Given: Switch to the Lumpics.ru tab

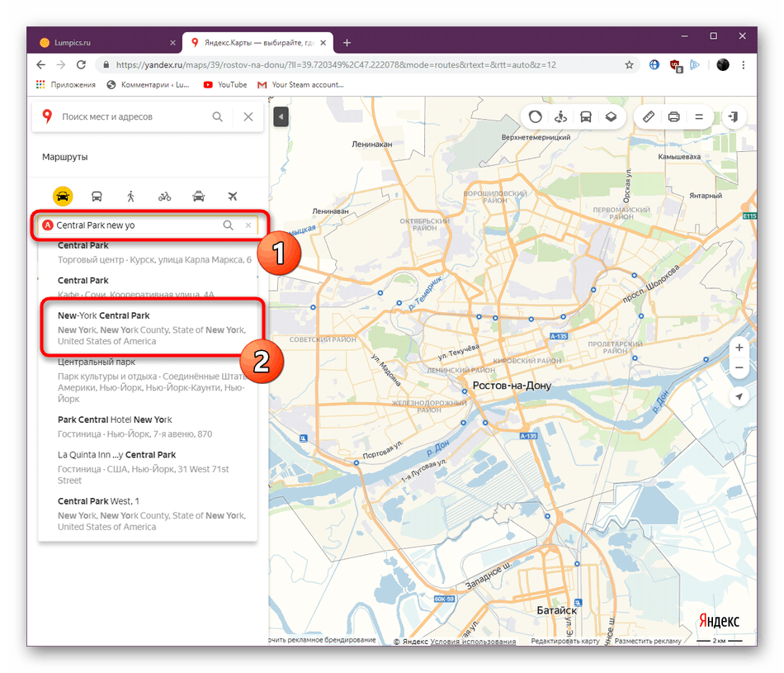Looking at the screenshot, I should coord(105,43).
